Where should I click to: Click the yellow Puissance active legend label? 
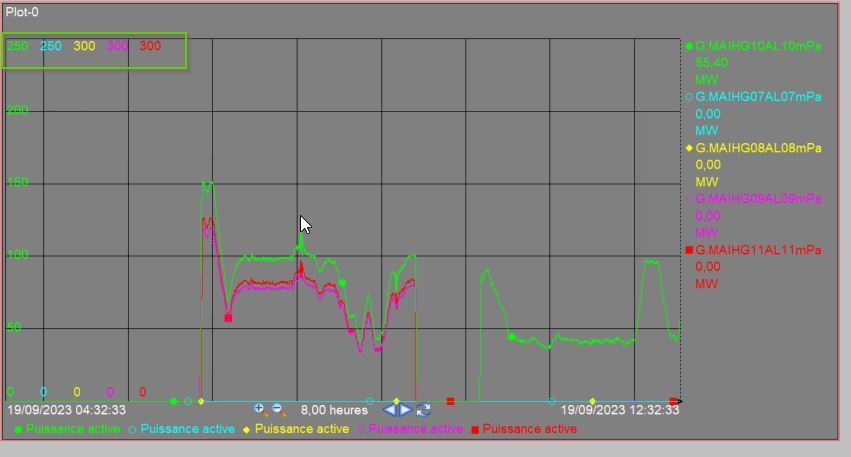pos(302,429)
